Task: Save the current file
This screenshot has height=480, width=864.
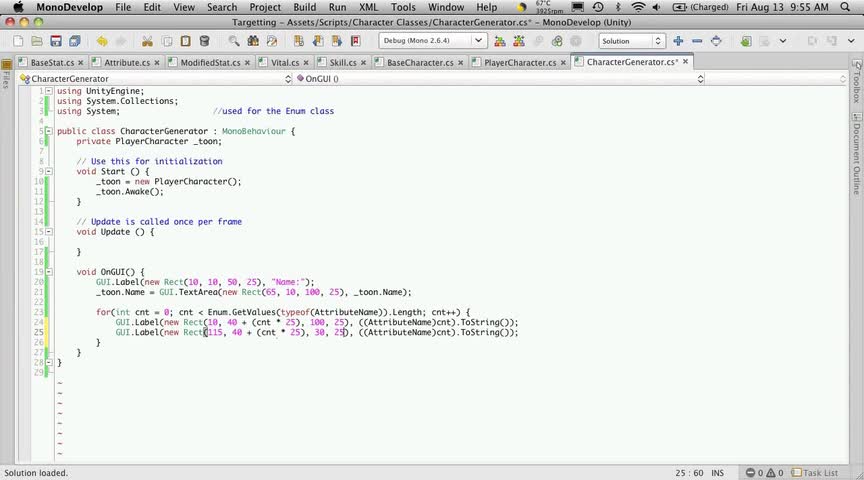Action: [x=56, y=41]
